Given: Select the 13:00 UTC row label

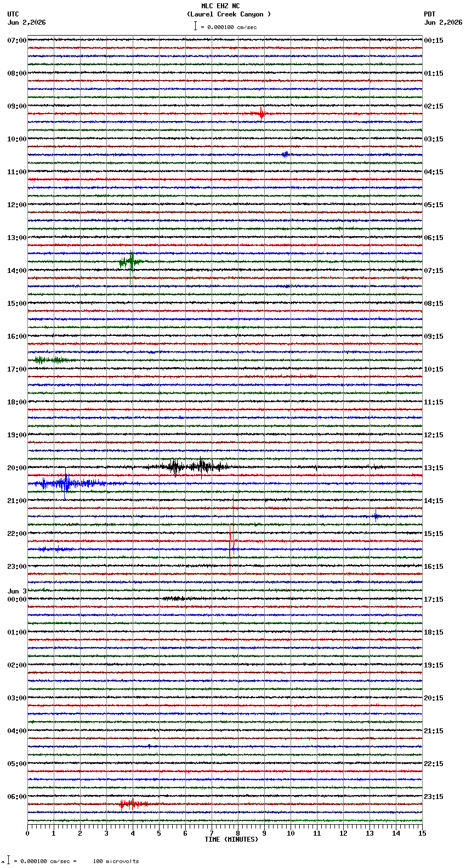Looking at the screenshot, I should [17, 238].
